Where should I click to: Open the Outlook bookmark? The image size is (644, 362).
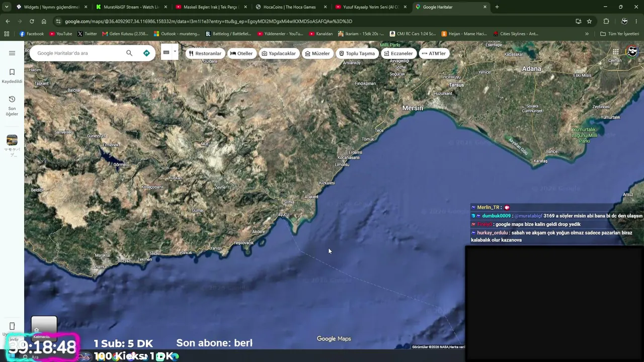177,34
